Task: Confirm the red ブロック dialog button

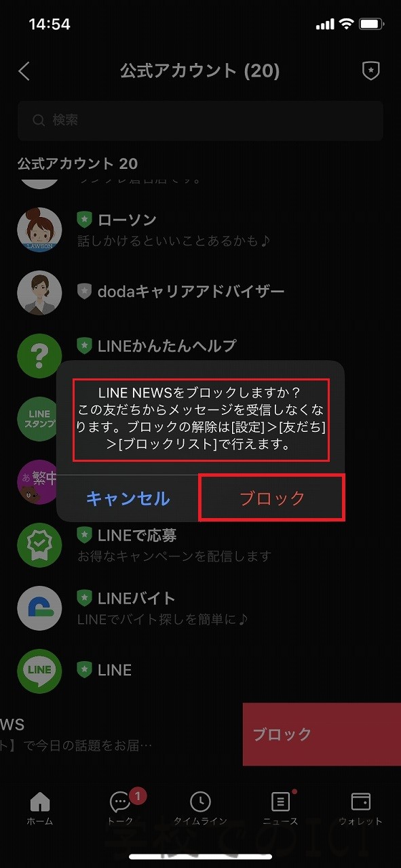Action: [272, 498]
